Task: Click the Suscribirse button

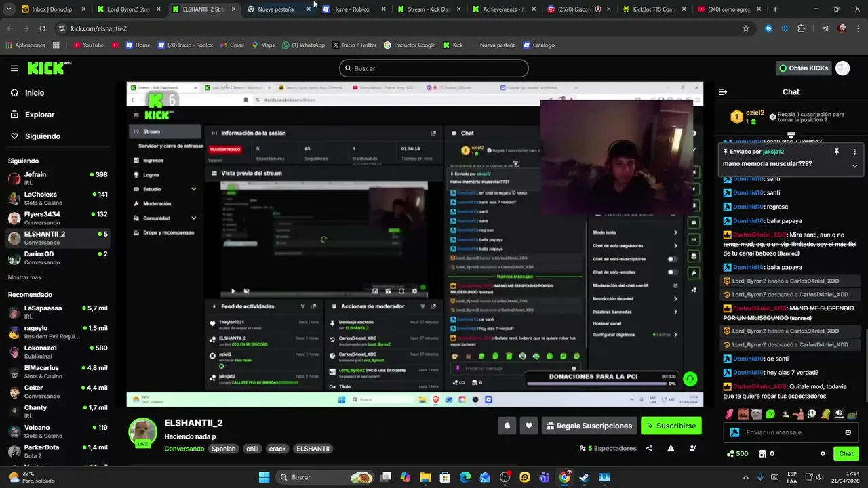Action: point(671,426)
